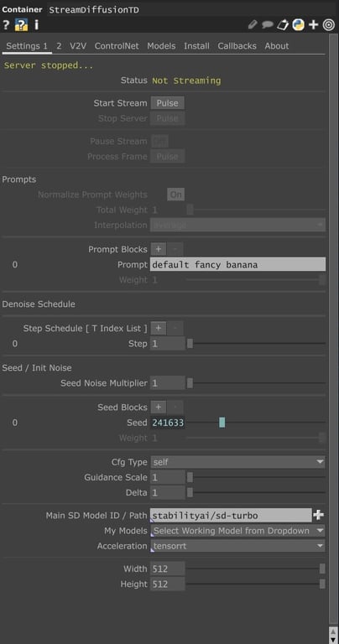Click the Seed slider handle
The height and width of the screenshot is (644, 339).
pos(222,423)
